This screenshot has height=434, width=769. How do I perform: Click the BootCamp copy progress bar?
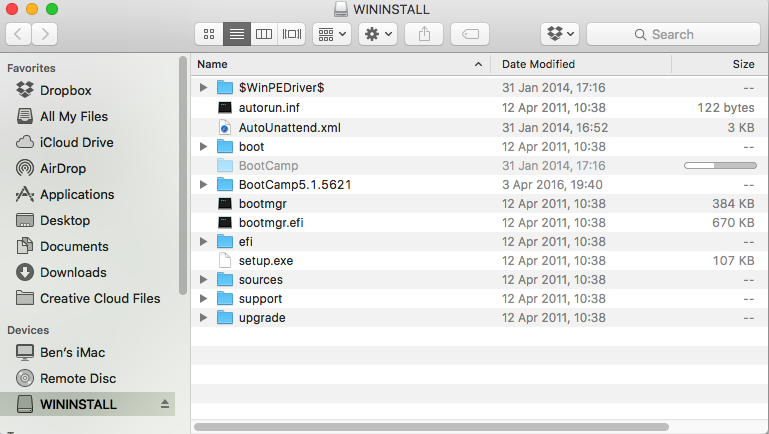720,166
